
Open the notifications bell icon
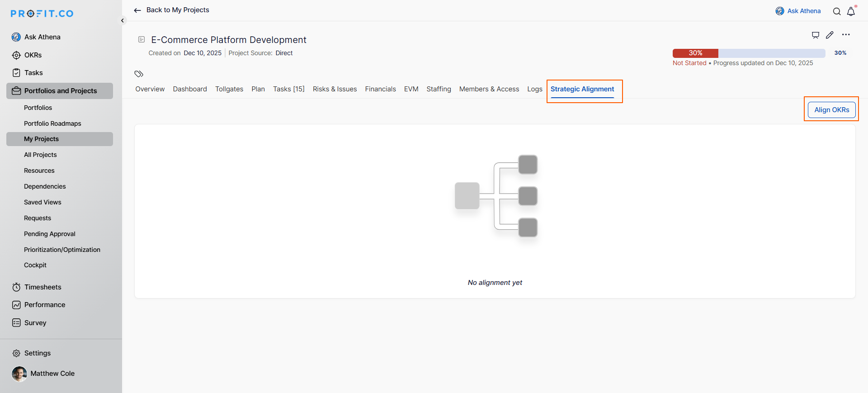point(851,11)
